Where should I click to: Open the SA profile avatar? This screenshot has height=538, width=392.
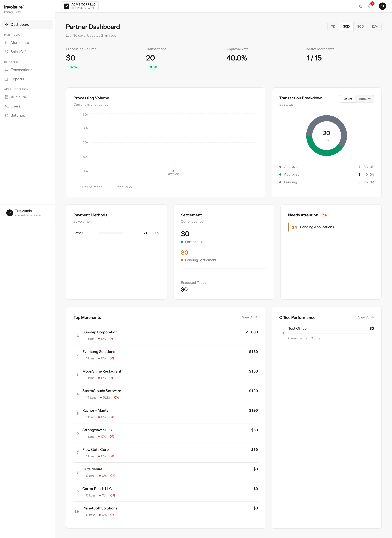pyautogui.click(x=382, y=6)
